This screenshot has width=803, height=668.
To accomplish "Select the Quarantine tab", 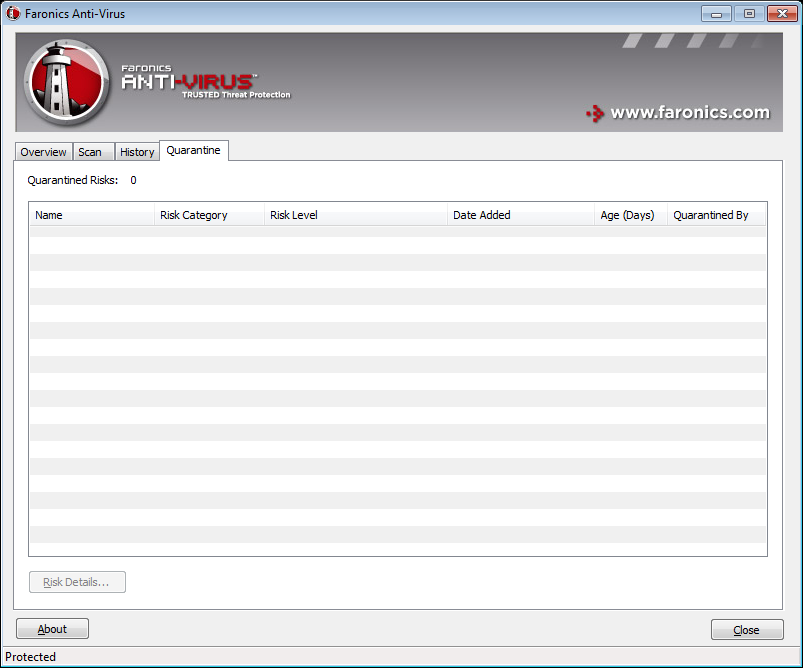I will click(194, 150).
